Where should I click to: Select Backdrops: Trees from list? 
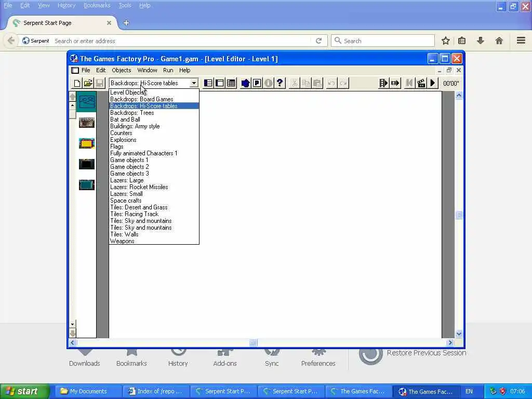pos(154,113)
